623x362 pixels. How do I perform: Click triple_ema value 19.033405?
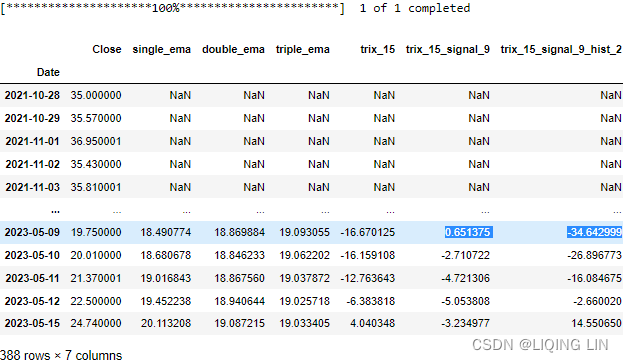[x=304, y=323]
